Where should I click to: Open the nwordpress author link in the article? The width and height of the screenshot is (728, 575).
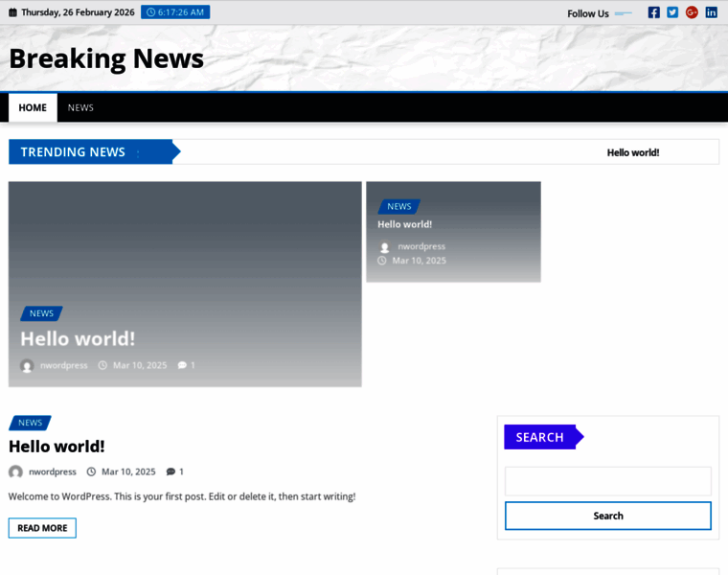point(53,471)
